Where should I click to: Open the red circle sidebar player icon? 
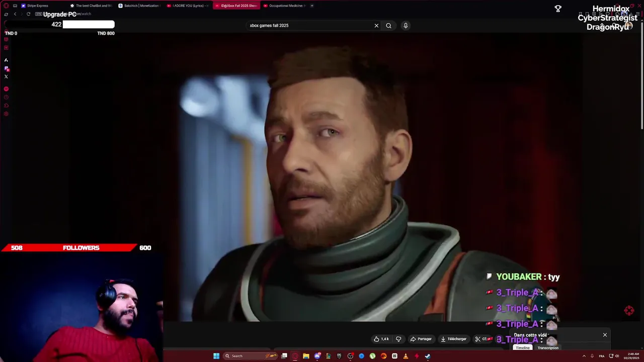(6, 89)
